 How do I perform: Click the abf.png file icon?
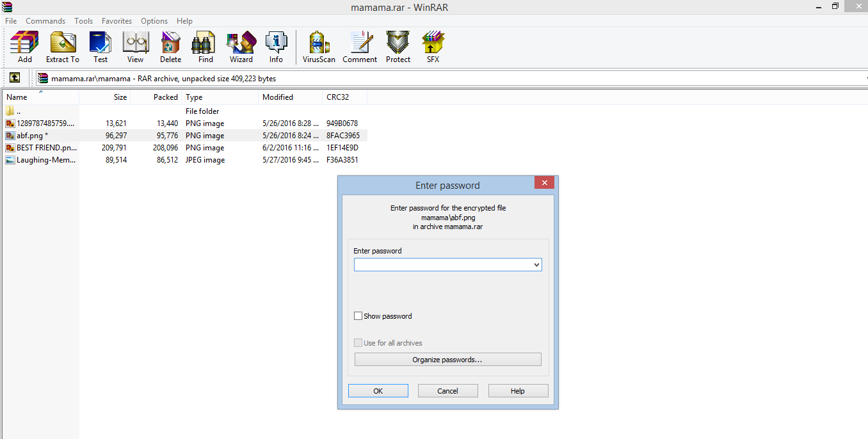tap(10, 136)
